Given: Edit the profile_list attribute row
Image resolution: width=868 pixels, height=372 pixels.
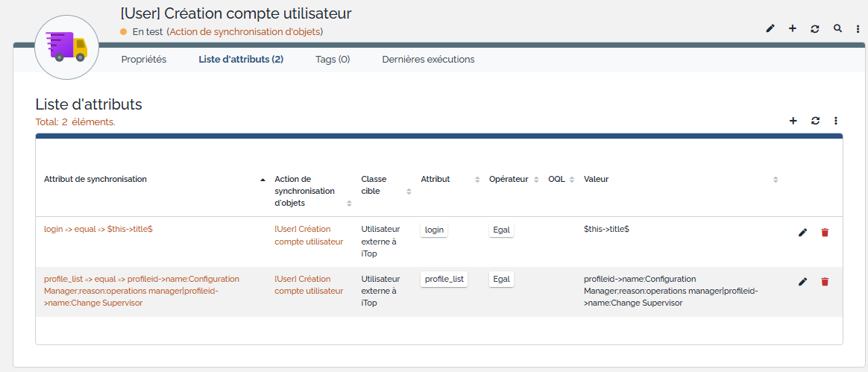Looking at the screenshot, I should click(802, 282).
